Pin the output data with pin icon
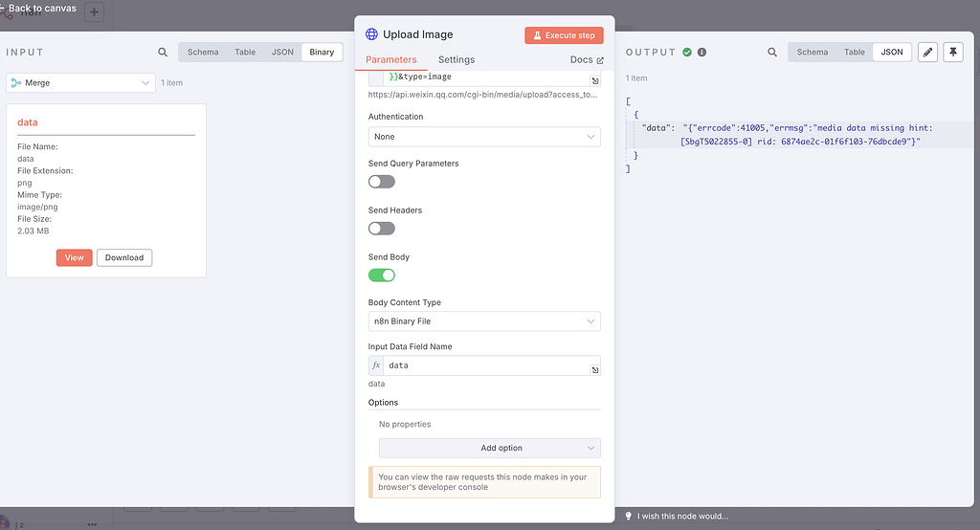 [952, 53]
